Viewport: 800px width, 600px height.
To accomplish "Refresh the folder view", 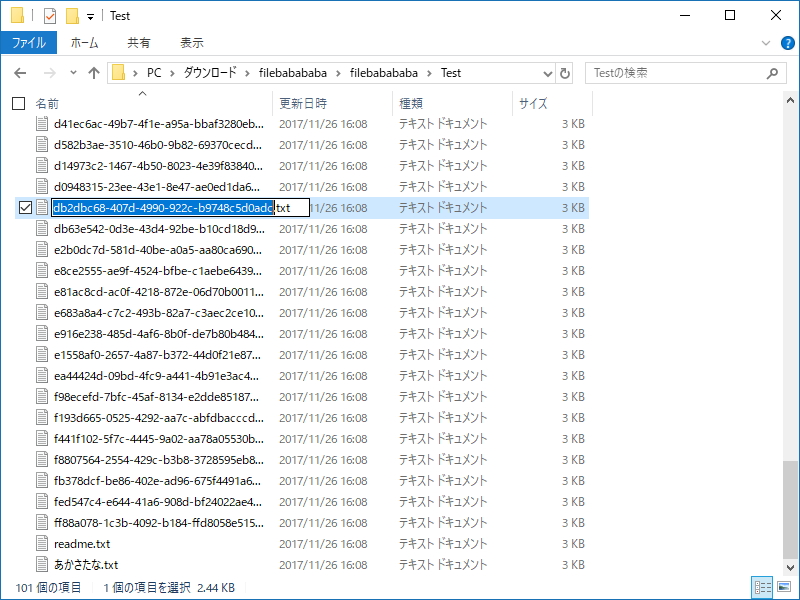I will point(565,73).
